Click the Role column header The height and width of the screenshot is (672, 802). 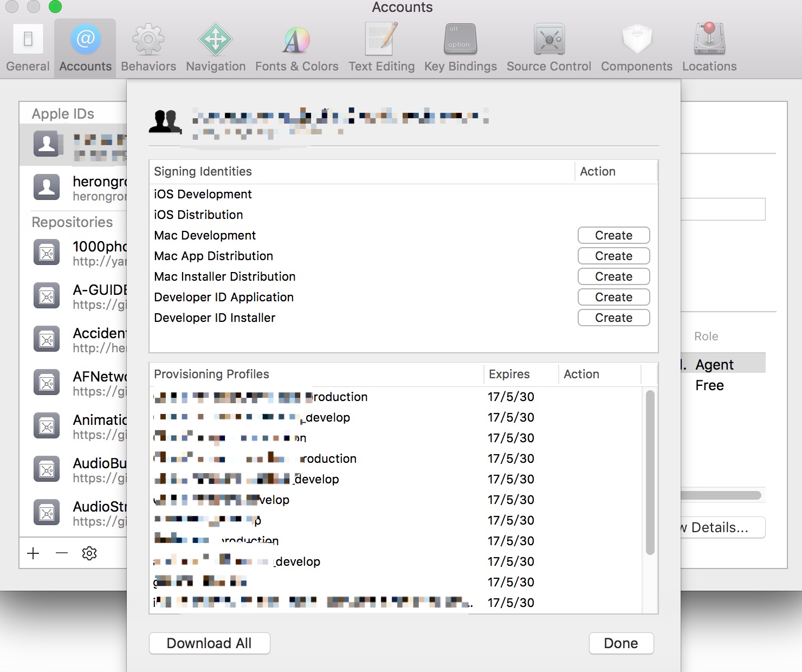pos(706,336)
